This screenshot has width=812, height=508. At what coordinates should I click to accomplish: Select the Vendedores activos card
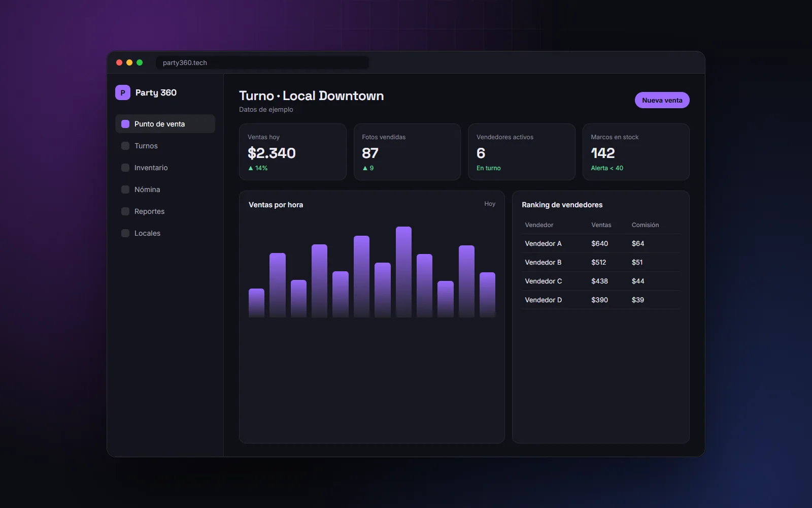click(522, 152)
